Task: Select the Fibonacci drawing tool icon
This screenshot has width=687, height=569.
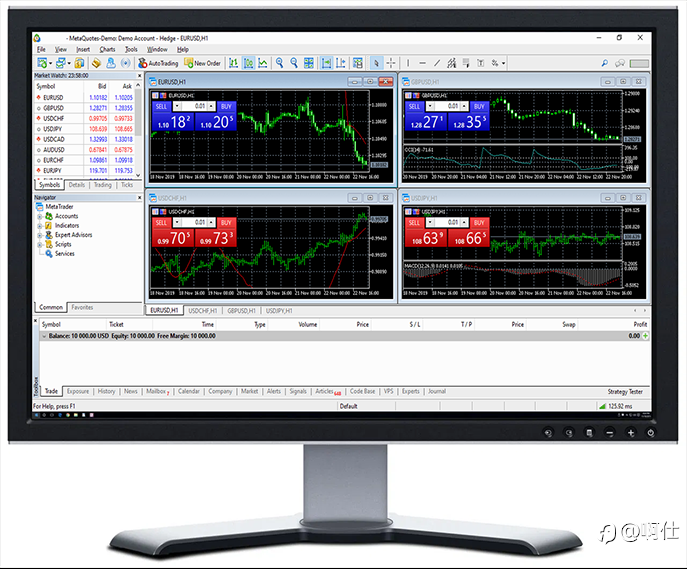Action: tap(466, 63)
